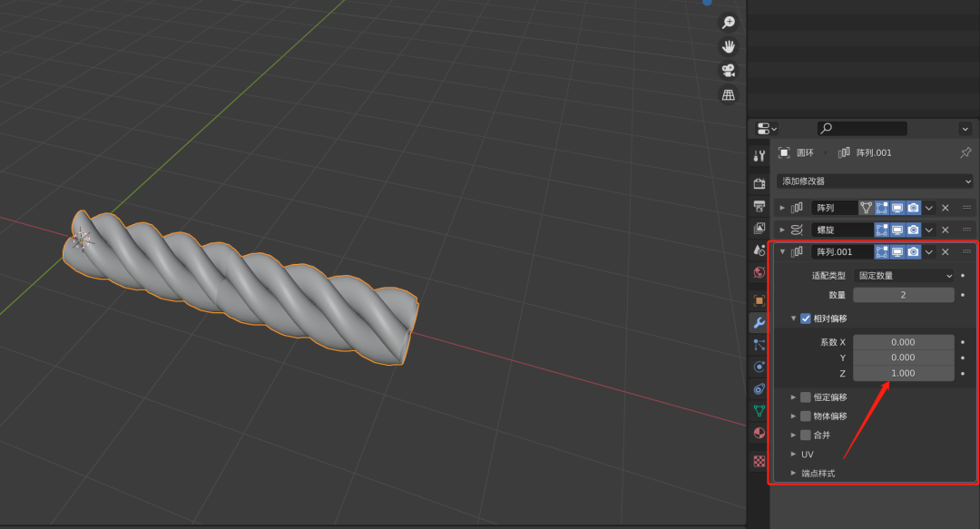Click the properties search field
Screen dimensions: 980x529
point(862,128)
